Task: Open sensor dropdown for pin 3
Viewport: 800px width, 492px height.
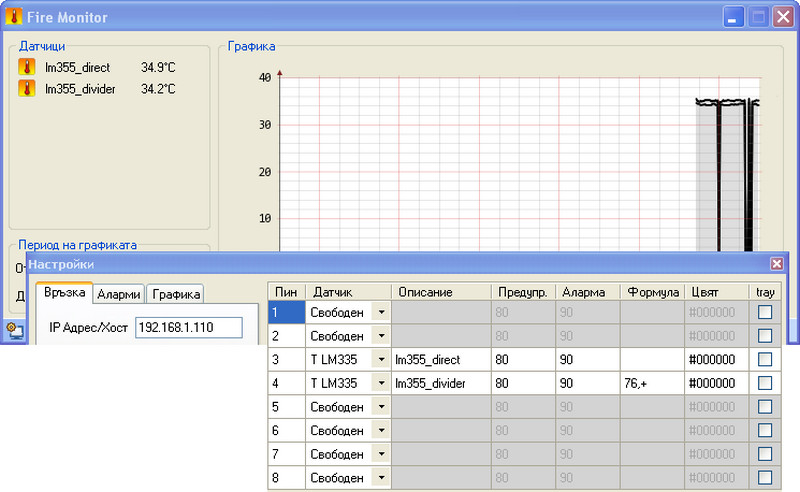Action: click(381, 359)
